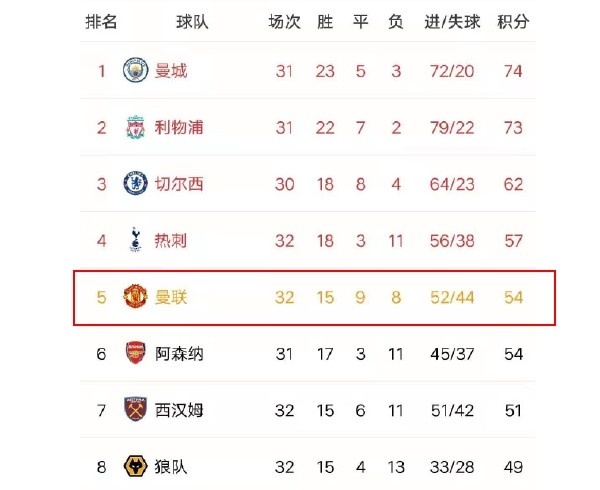The width and height of the screenshot is (600, 490).
Task: Click 曼联 points value 54
Action: 513,297
